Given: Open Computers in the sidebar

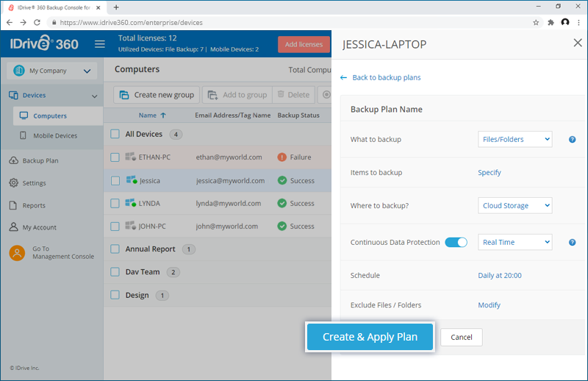Looking at the screenshot, I should click(58, 115).
